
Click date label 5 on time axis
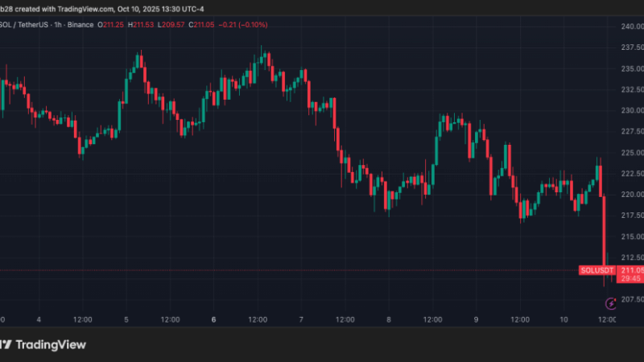coord(126,319)
